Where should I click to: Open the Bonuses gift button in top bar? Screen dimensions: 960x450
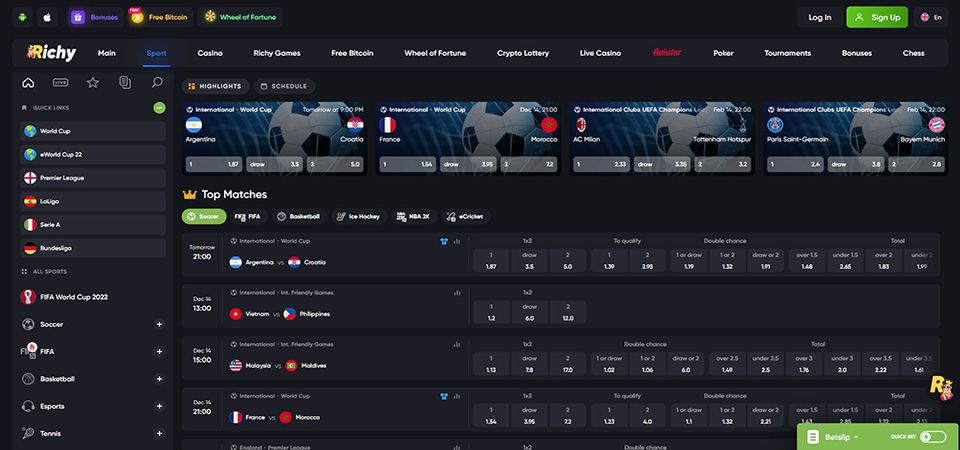tap(94, 17)
